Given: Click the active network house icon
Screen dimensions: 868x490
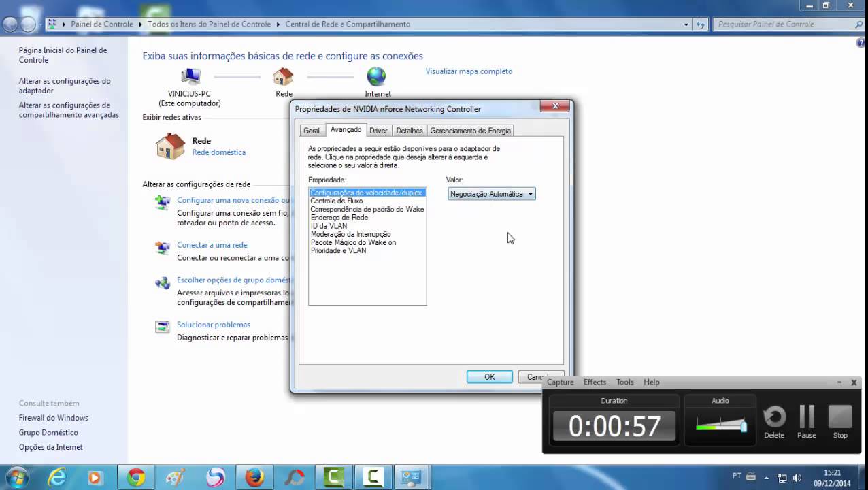Looking at the screenshot, I should pos(170,146).
